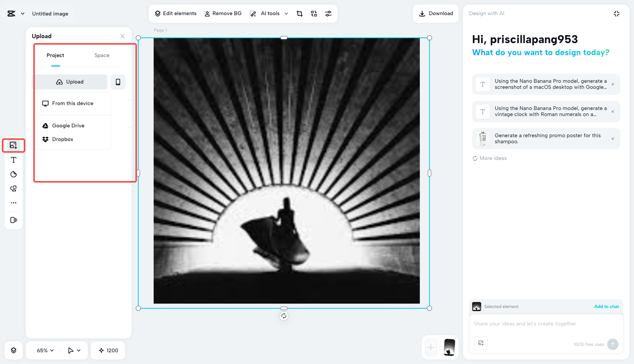634x364 pixels.
Task: Upload a file from Google Drive
Action: [68, 125]
